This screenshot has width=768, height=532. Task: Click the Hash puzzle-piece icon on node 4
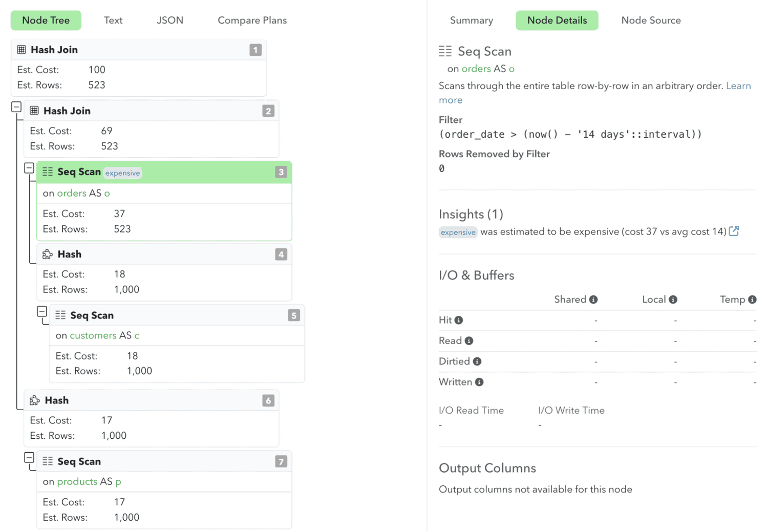click(47, 254)
